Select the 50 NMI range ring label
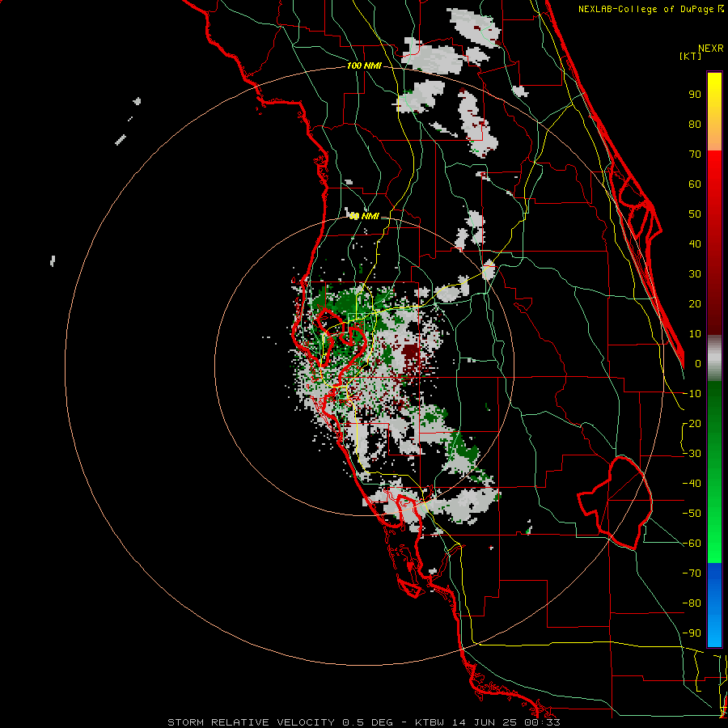The width and height of the screenshot is (728, 728). click(x=364, y=216)
